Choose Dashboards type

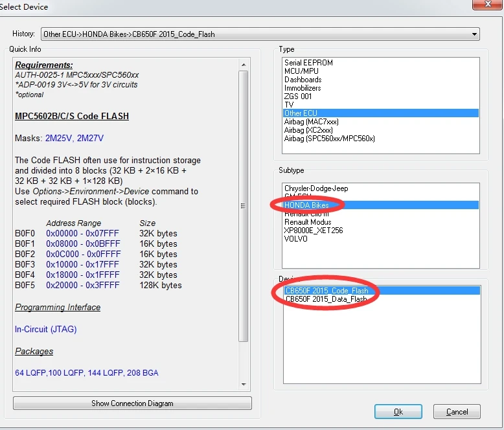380,80
